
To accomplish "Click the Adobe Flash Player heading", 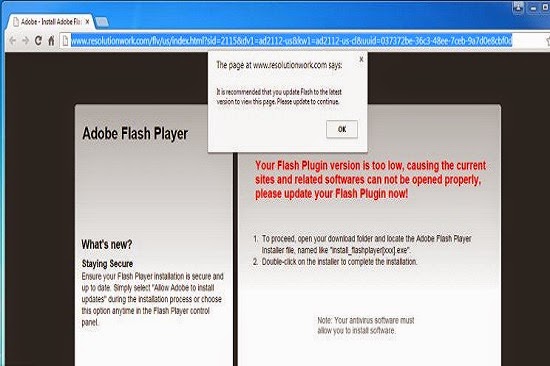I will coord(135,134).
